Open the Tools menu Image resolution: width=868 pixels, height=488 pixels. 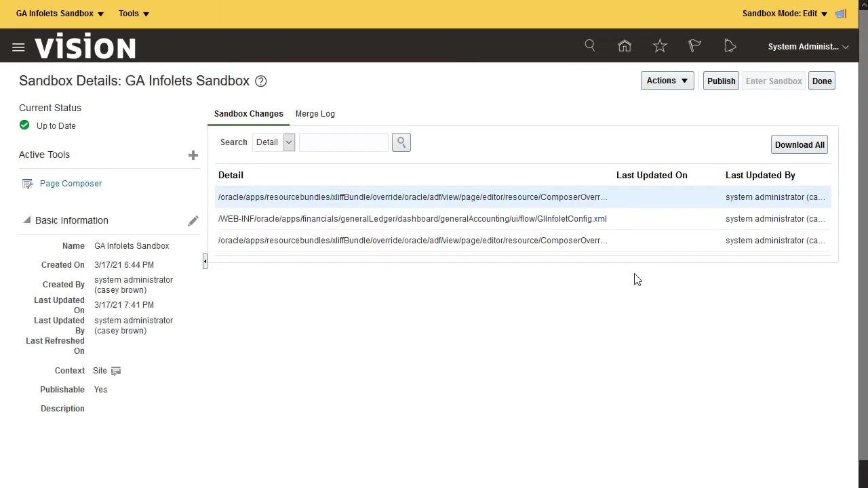coord(134,14)
